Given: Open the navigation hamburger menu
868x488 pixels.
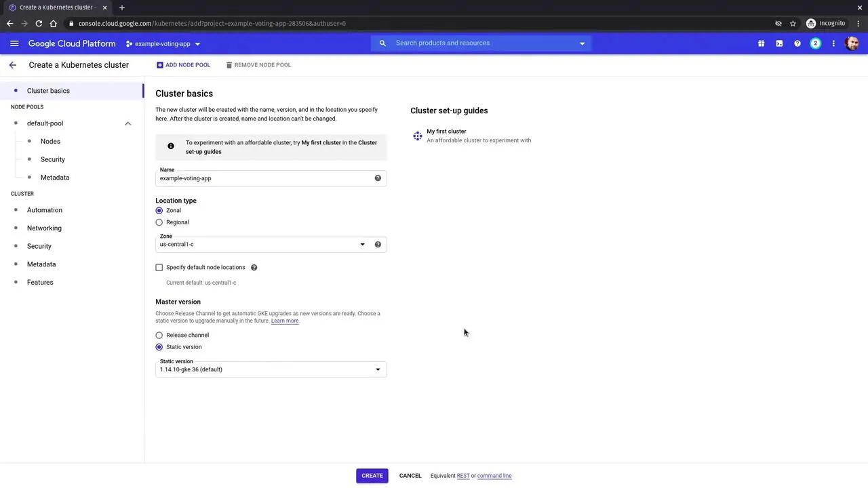Looking at the screenshot, I should click(14, 43).
